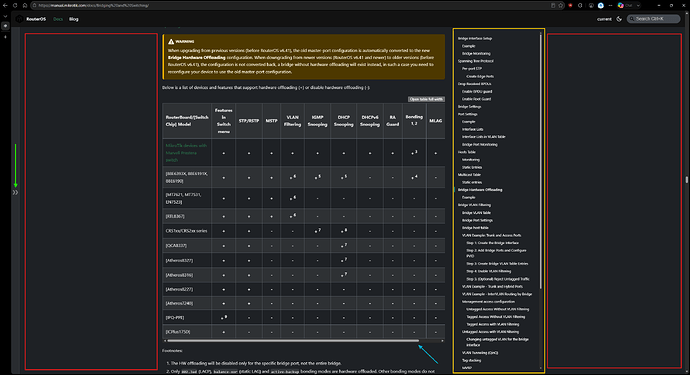This screenshot has width=690, height=375.
Task: Jump to 'Step 1: Create the Bridge Interface'
Action: coord(492,243)
